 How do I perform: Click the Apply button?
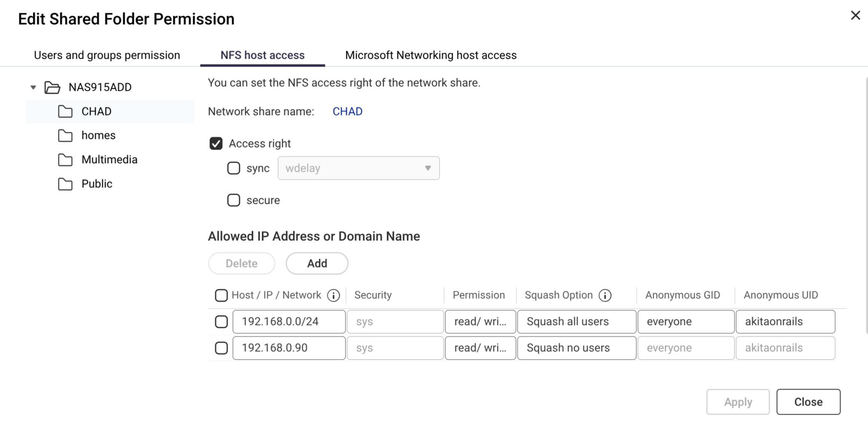click(738, 402)
